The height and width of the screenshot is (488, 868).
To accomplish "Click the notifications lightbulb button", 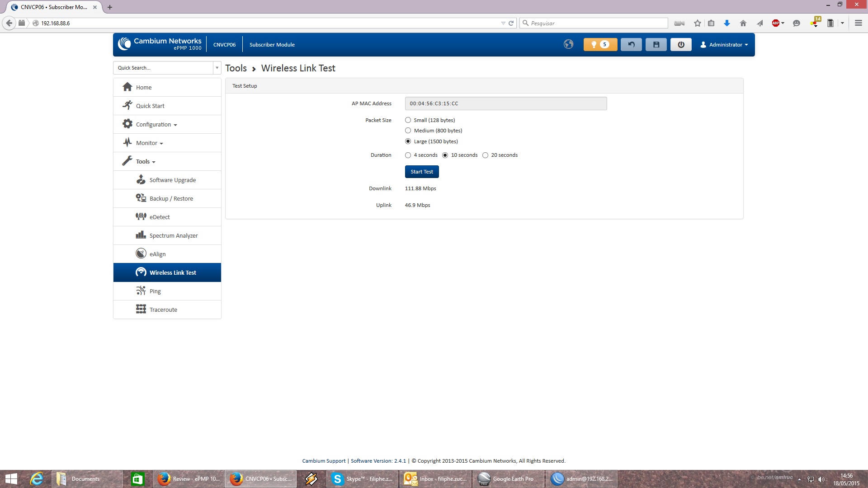I will pyautogui.click(x=600, y=44).
